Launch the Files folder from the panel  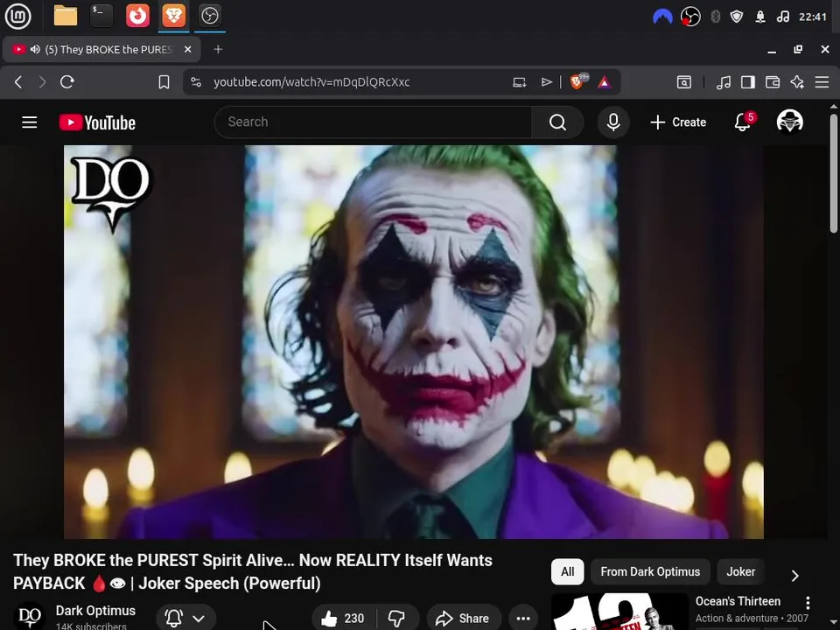pos(66,16)
